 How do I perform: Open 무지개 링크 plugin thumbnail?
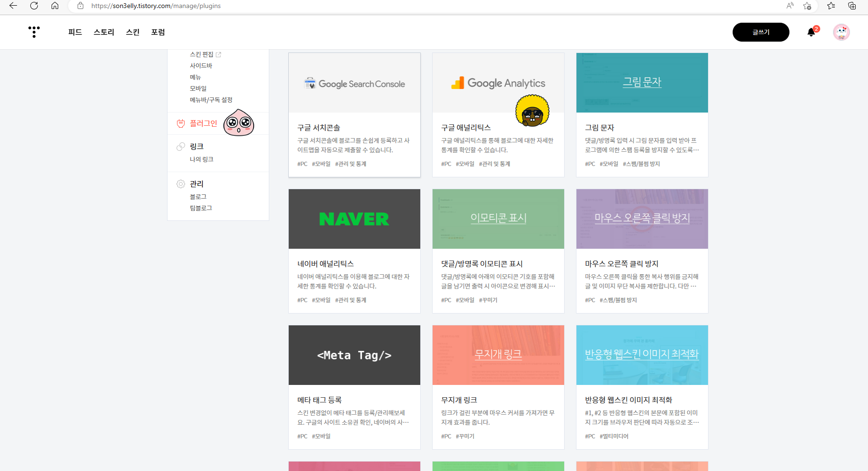498,355
